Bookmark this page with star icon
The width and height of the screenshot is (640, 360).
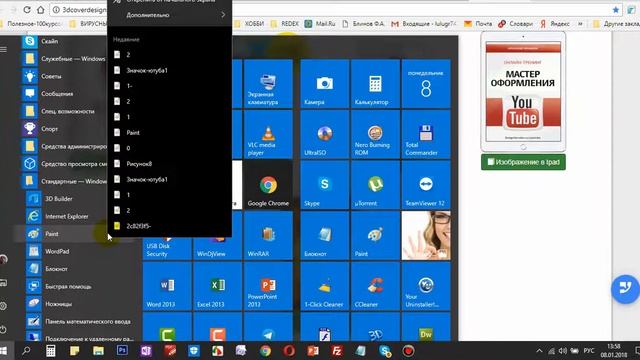coord(616,9)
